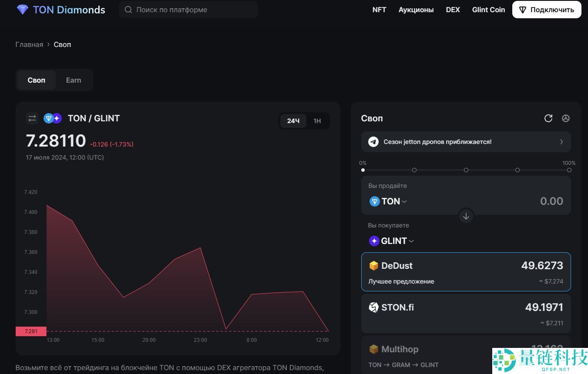The image size is (588, 374).
Task: Expand the jetton drops season banner
Action: [x=561, y=142]
